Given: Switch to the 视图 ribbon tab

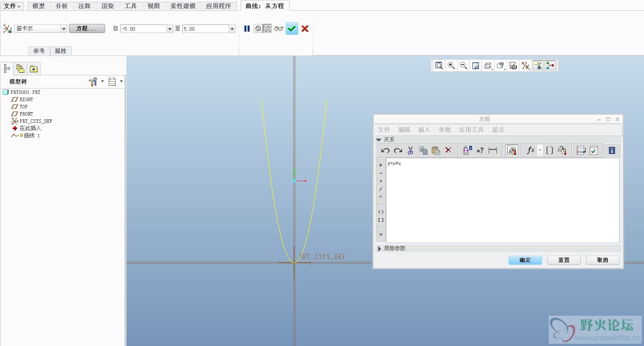Looking at the screenshot, I should click(x=154, y=6).
